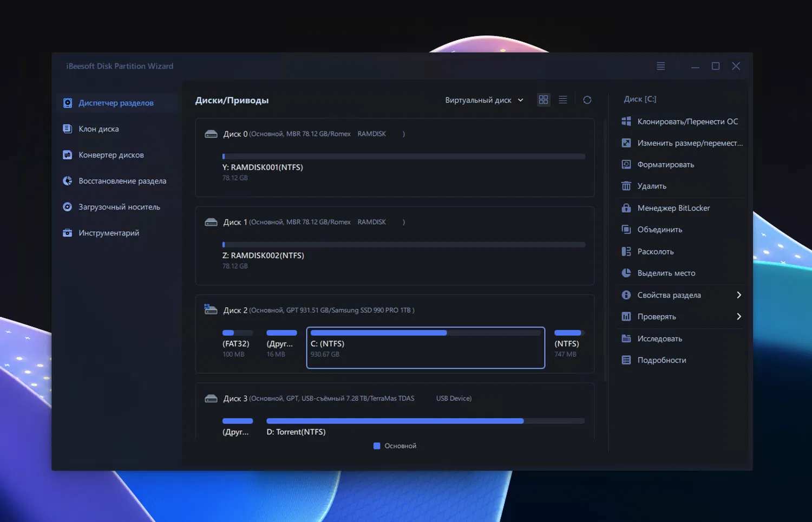The height and width of the screenshot is (522, 812).
Task: Click the Диск 0 drive icon
Action: click(211, 134)
